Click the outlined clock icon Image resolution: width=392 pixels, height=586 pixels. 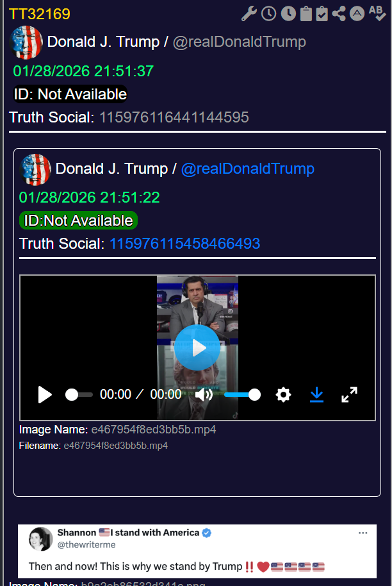click(x=269, y=13)
